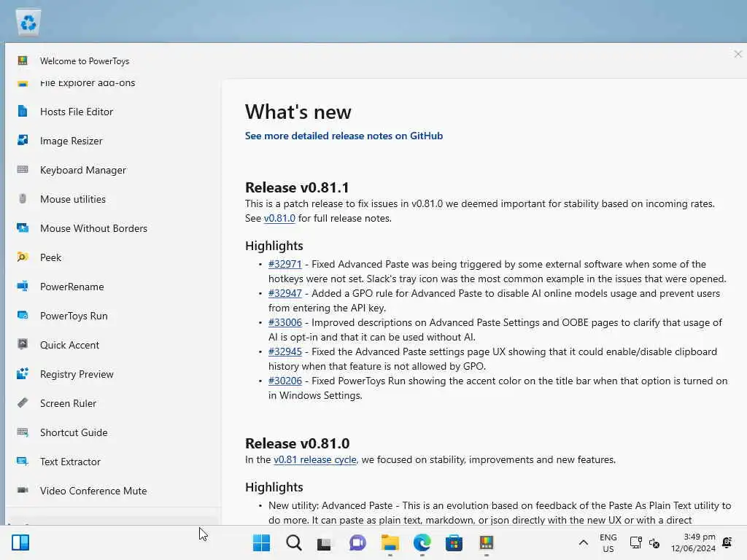Open taskbar Search
The image size is (747, 560).
(x=293, y=542)
